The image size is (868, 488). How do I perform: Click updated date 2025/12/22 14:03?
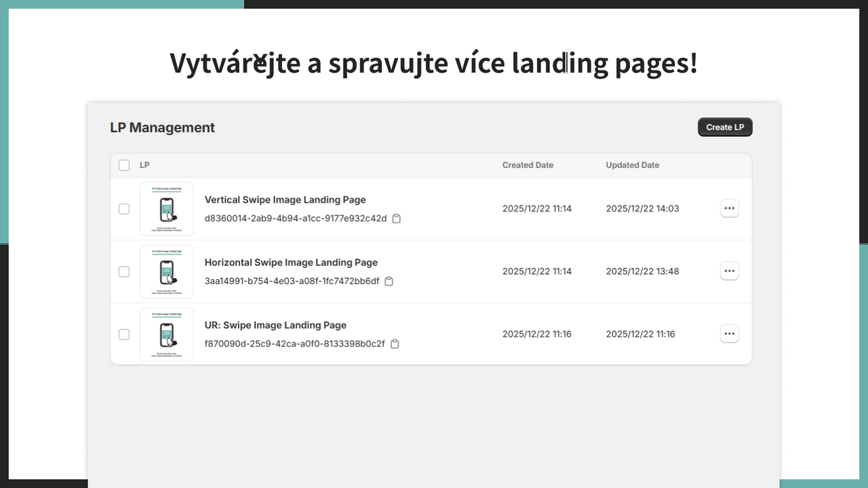click(642, 209)
